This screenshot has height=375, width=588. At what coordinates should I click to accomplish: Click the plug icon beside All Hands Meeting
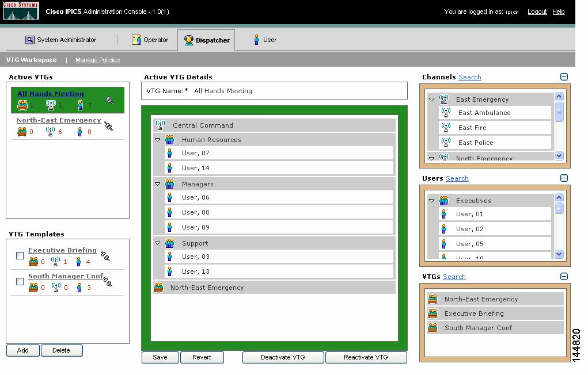109,100
